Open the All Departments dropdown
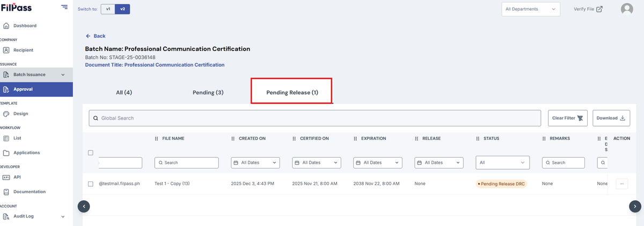 (x=531, y=9)
